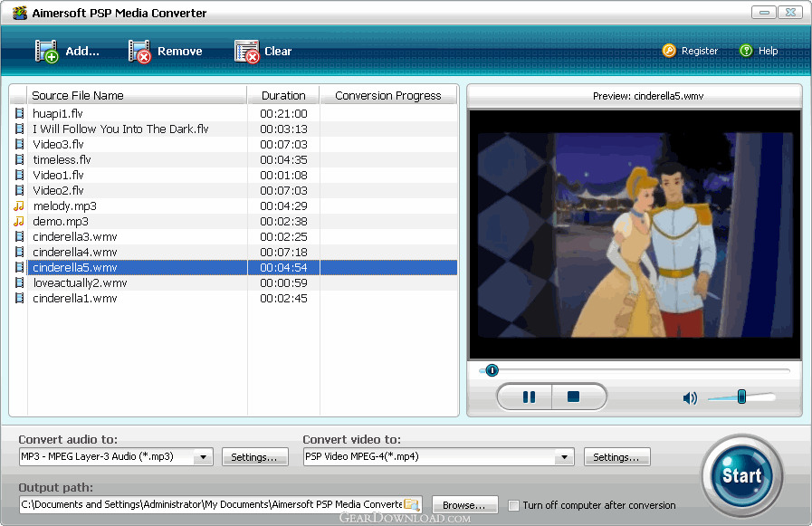
Task: Click the Remove file icon
Action: [x=139, y=52]
